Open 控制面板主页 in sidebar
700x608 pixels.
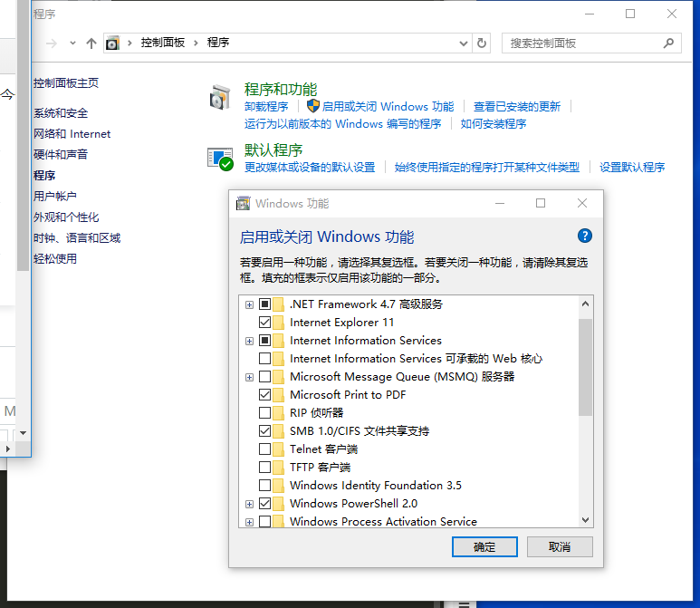65,82
